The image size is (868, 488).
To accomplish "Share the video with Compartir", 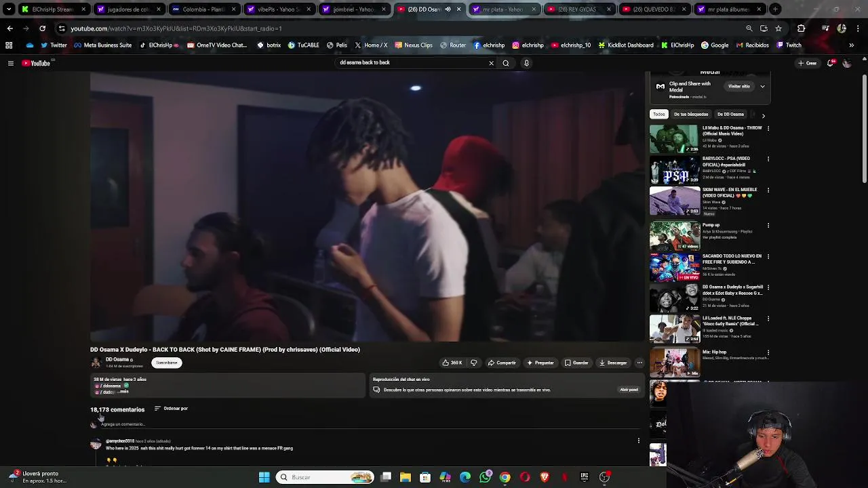I will [x=502, y=363].
